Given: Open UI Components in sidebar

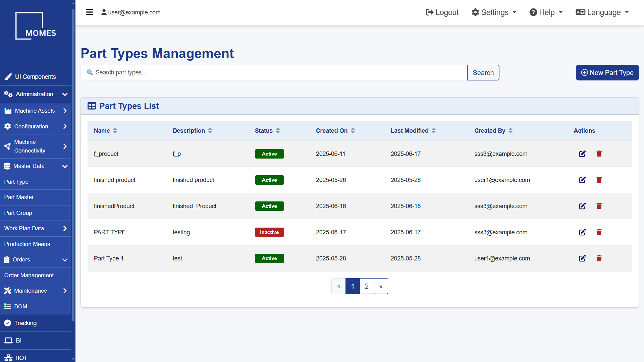Looking at the screenshot, I should click(x=36, y=77).
